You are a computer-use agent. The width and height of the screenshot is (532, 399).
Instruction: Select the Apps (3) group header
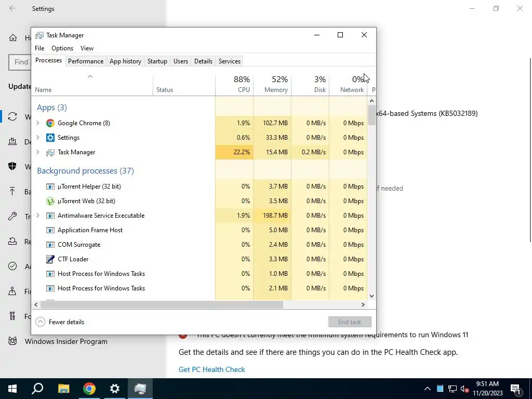tap(52, 108)
